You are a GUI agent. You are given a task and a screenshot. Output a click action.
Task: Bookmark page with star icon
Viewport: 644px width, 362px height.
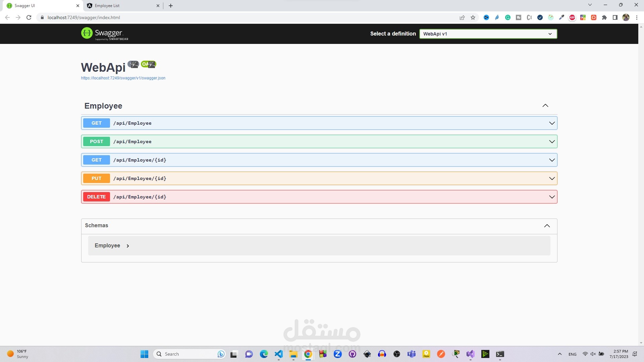[x=473, y=17]
